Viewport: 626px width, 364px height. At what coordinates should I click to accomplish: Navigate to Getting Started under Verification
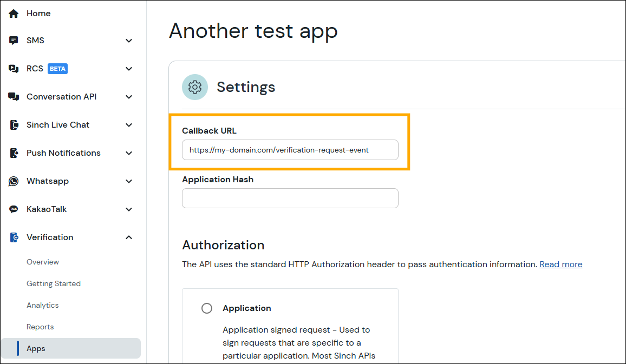click(54, 283)
